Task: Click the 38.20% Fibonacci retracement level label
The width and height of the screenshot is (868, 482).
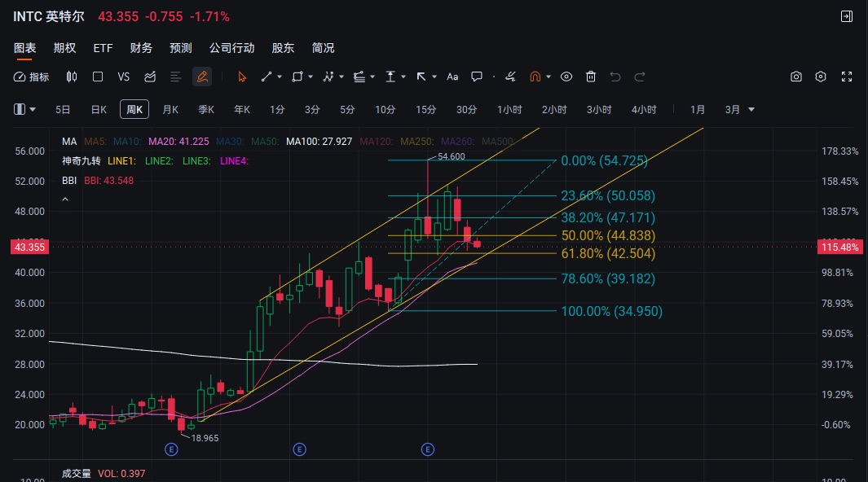Action: [607, 218]
